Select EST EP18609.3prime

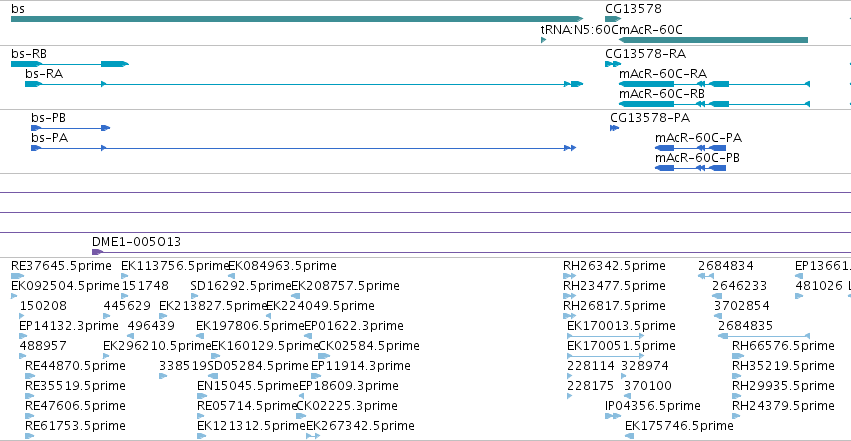[x=348, y=386]
